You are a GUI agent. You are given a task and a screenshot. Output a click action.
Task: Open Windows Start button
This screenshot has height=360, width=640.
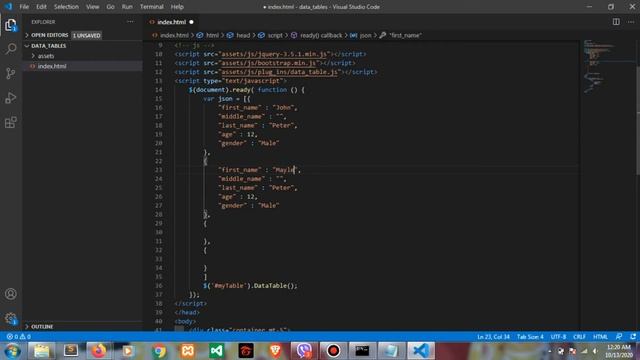tap(12, 351)
